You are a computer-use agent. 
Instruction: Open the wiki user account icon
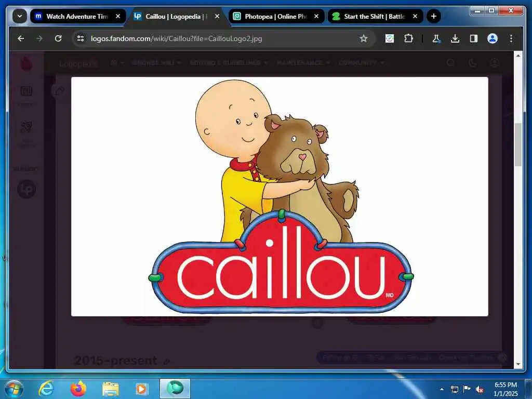coord(495,63)
